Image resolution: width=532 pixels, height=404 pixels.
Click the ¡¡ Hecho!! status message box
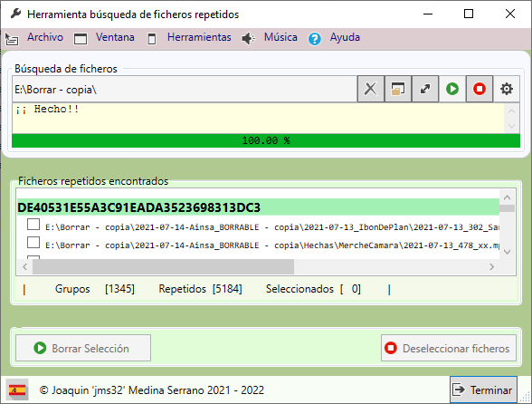point(258,118)
